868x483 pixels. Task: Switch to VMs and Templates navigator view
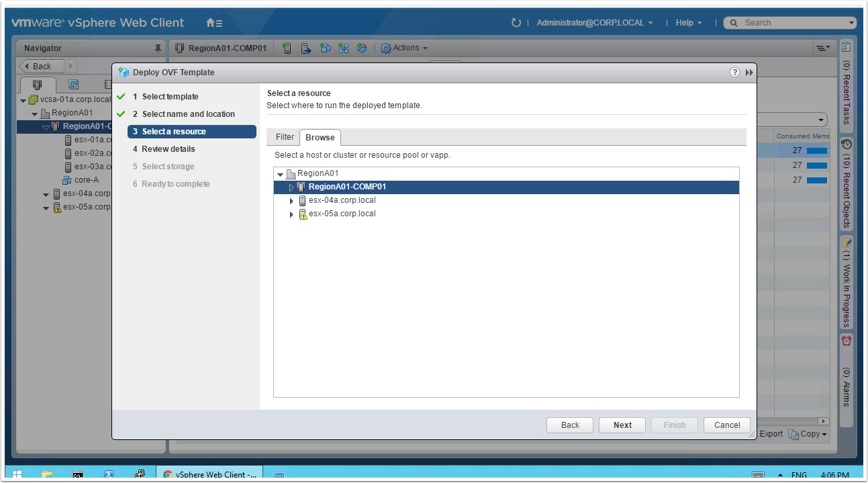pos(74,85)
